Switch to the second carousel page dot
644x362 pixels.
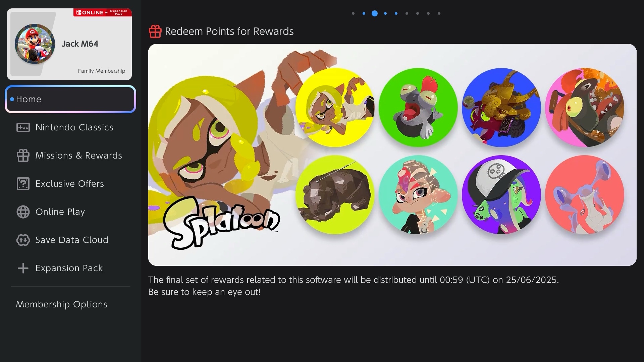[x=364, y=13]
